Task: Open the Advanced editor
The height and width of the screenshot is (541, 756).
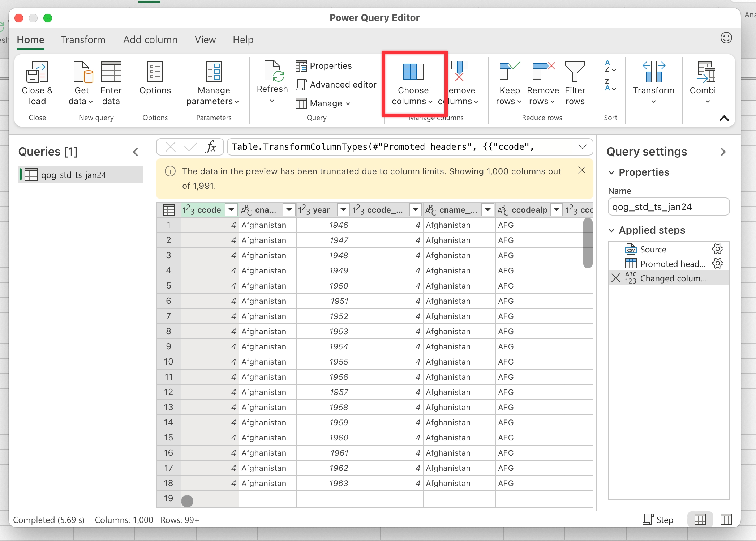Action: tap(336, 85)
